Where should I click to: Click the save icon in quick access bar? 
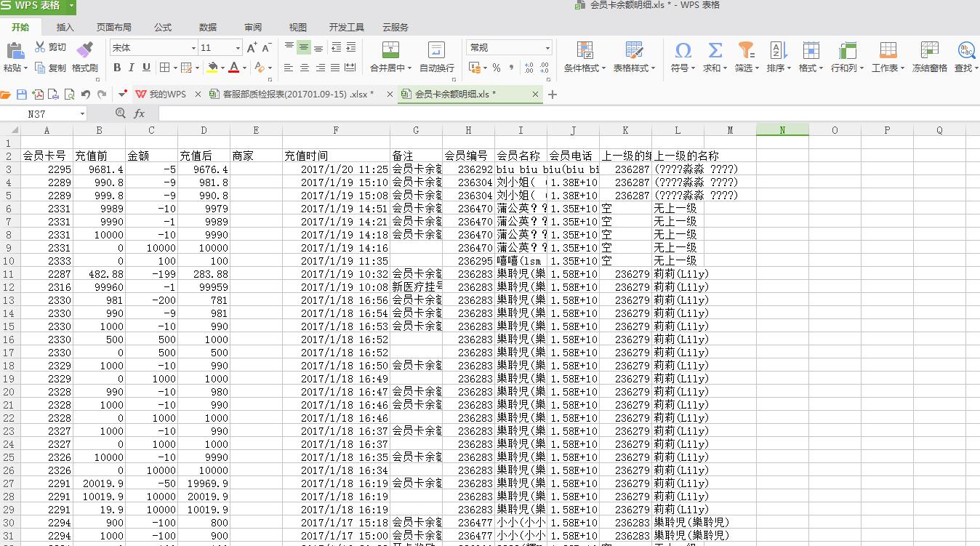point(22,95)
